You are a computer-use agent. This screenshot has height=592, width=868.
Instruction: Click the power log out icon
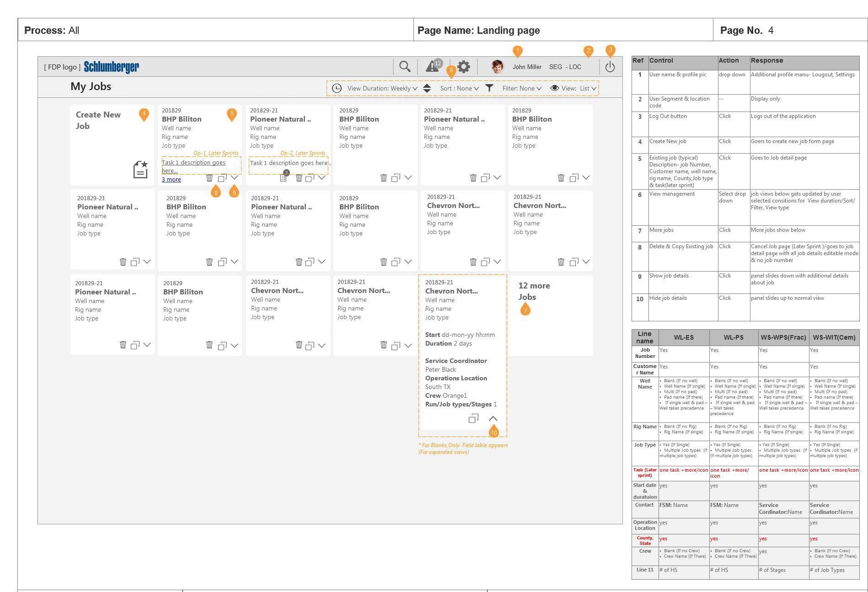coord(610,67)
